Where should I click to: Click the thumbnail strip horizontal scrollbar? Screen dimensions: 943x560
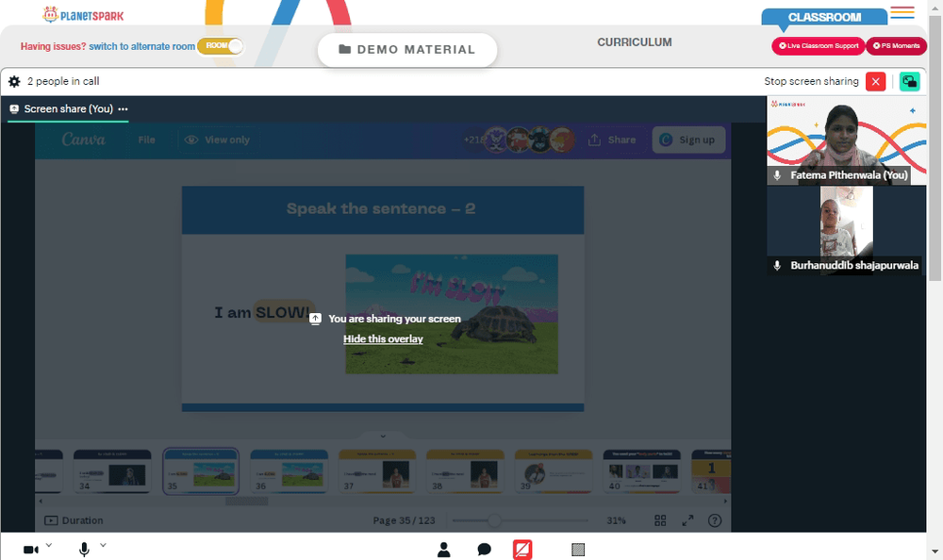[246, 501]
